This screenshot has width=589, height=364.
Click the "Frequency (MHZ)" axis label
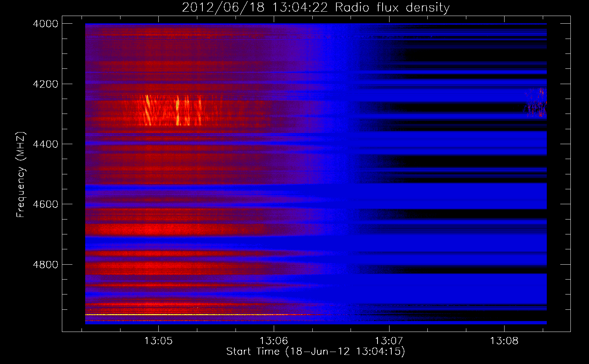[21, 175]
